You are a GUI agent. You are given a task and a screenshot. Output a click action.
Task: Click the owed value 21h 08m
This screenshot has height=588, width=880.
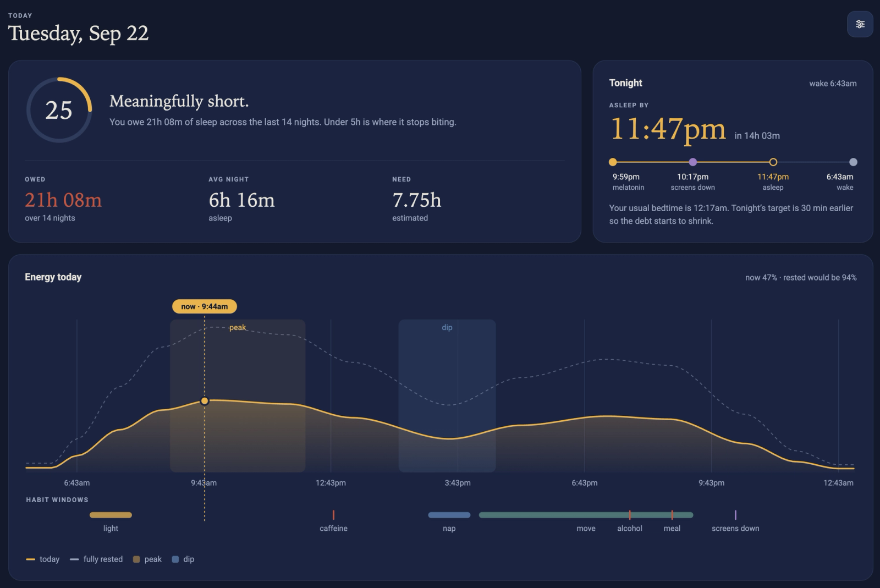63,200
